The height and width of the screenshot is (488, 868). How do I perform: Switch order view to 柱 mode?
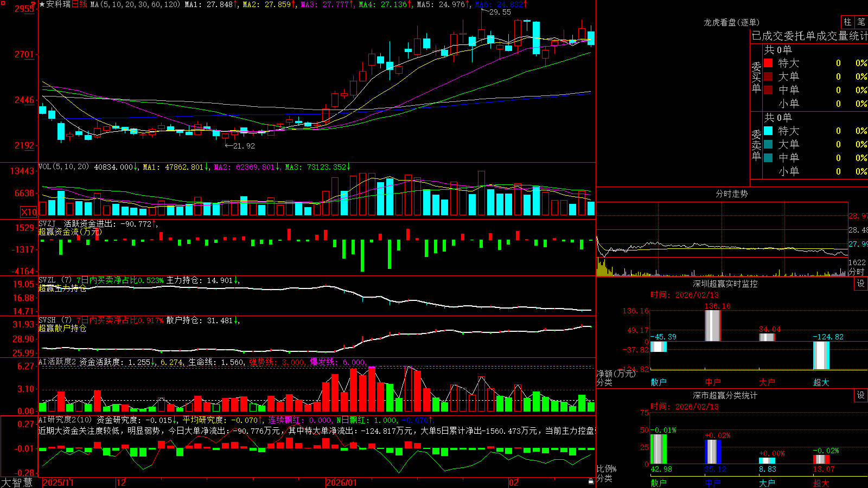coord(847,22)
